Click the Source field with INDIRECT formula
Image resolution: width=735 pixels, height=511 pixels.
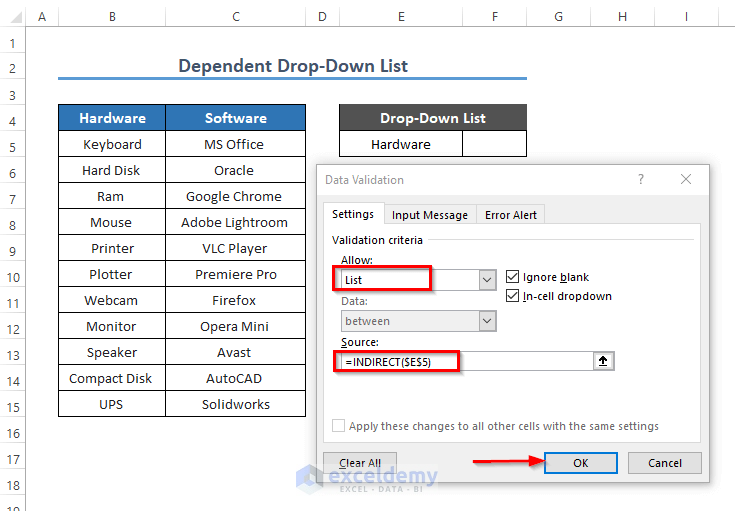pyautogui.click(x=466, y=361)
